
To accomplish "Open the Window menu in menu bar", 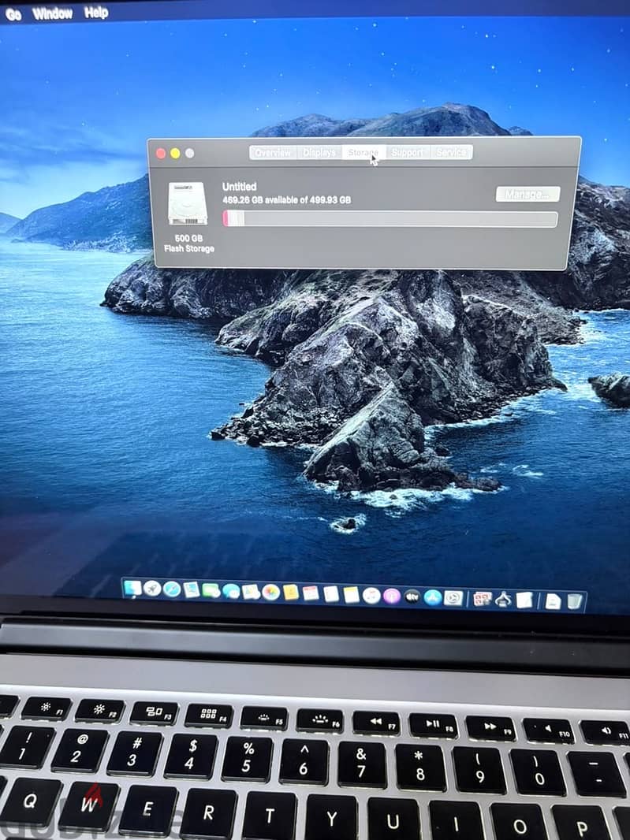I will click(x=53, y=13).
